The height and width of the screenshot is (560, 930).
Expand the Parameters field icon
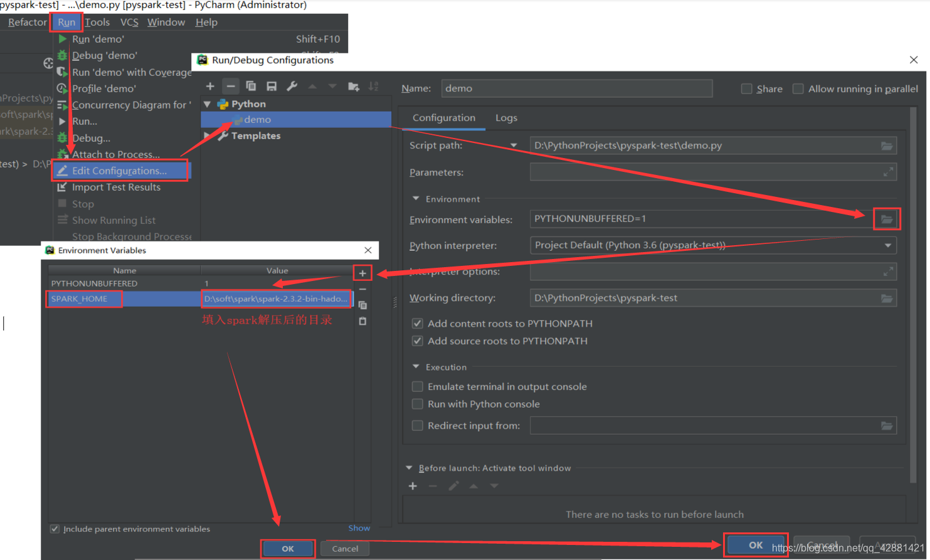888,172
